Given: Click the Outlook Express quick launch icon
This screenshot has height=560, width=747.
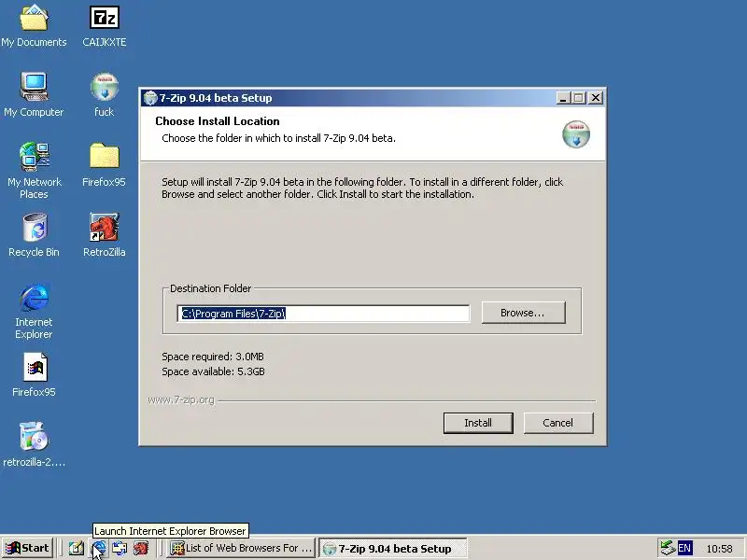Looking at the screenshot, I should pyautogui.click(x=120, y=548).
